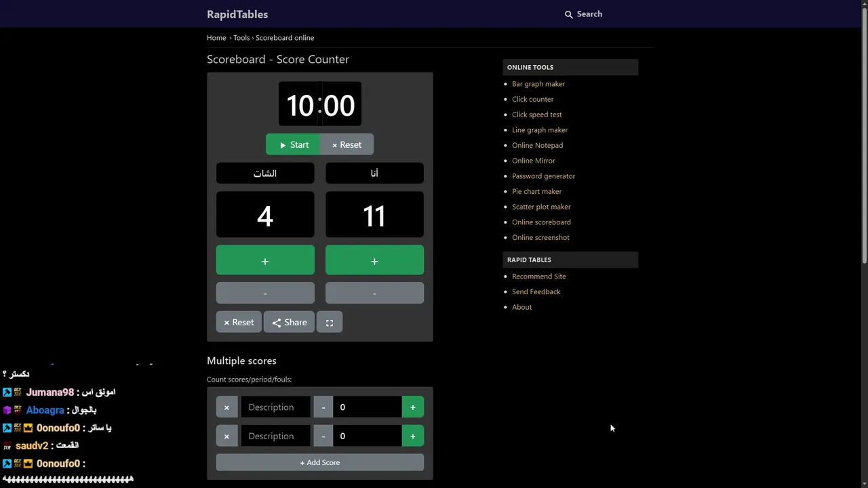
Task: Open Online screenshot link
Action: click(540, 237)
